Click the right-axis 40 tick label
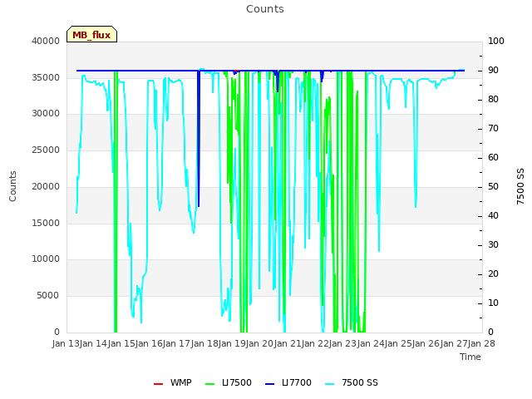This screenshot has height=399, width=532. [493, 216]
